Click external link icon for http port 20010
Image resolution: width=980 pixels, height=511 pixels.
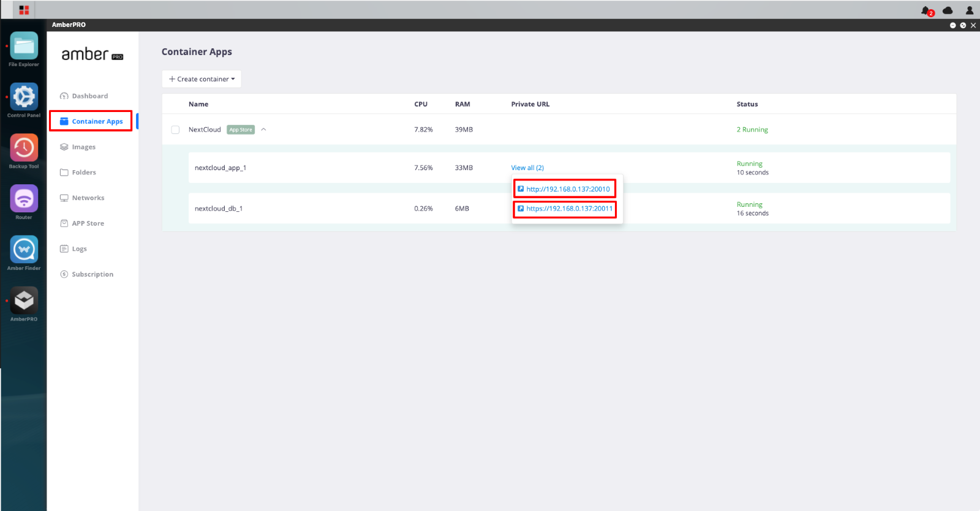point(521,188)
